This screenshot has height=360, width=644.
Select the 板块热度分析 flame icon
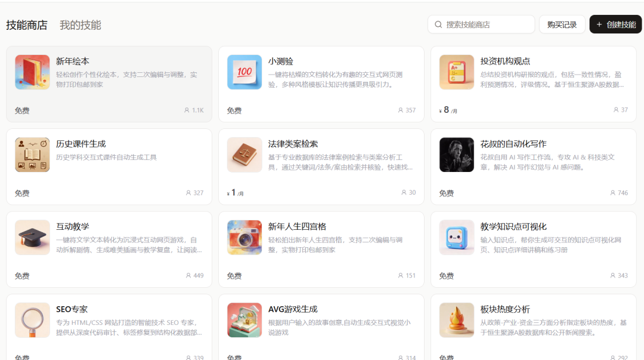(x=457, y=320)
